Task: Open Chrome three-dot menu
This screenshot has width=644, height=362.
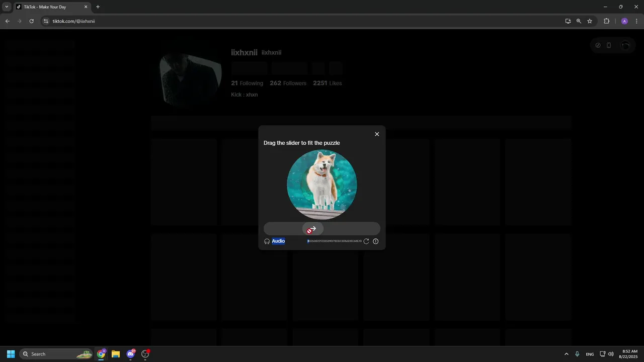Action: (637, 21)
